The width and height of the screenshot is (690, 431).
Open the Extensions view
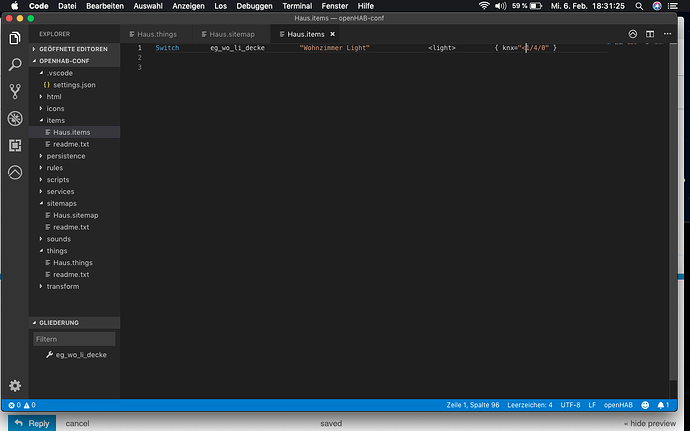point(15,145)
